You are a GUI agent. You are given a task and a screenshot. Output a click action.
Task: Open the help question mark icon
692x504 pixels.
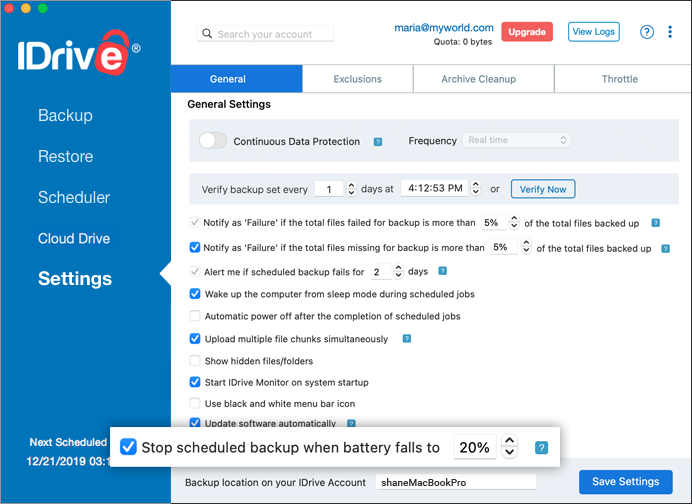(647, 32)
